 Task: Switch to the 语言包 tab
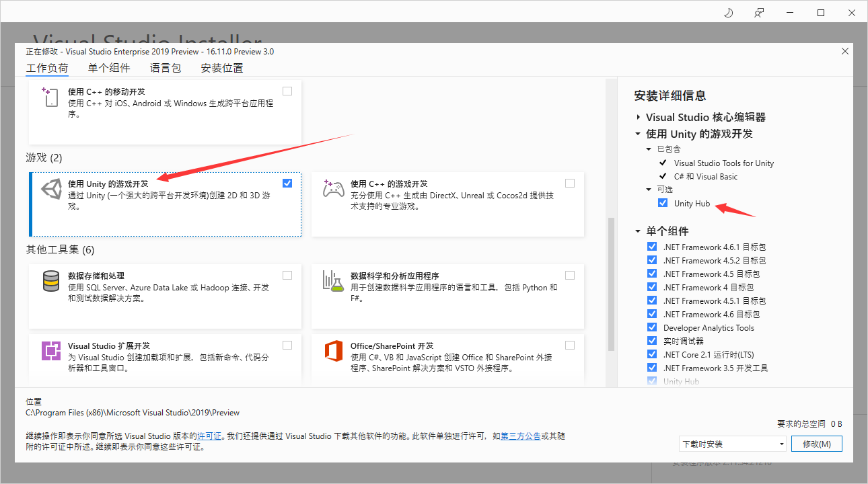(166, 68)
